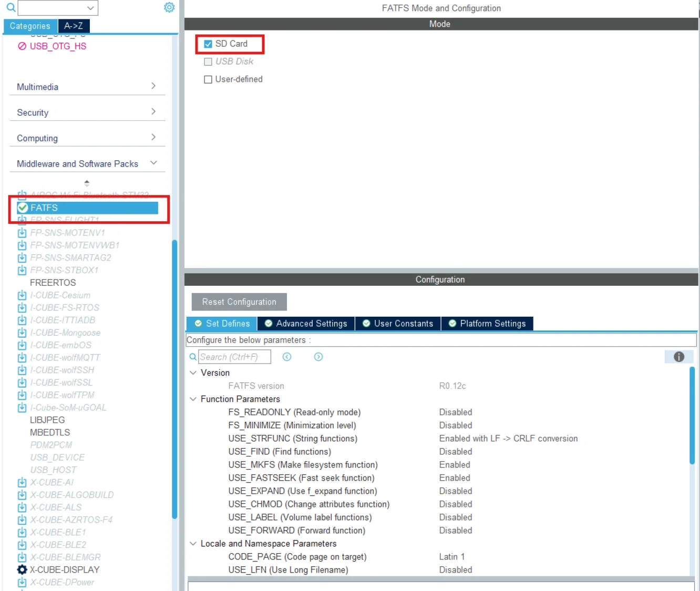700x591 pixels.
Task: Expand the Multimedia category
Action: click(x=87, y=87)
